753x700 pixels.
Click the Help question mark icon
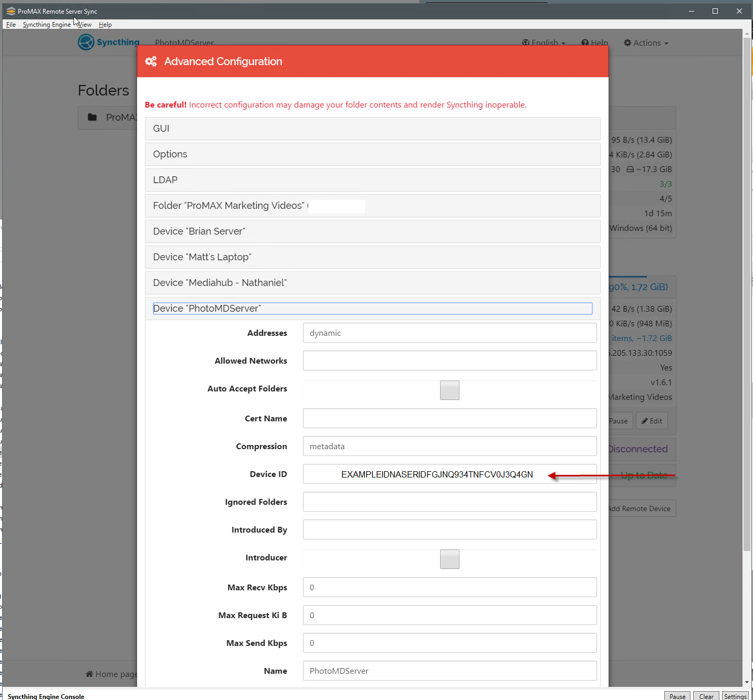[x=585, y=43]
